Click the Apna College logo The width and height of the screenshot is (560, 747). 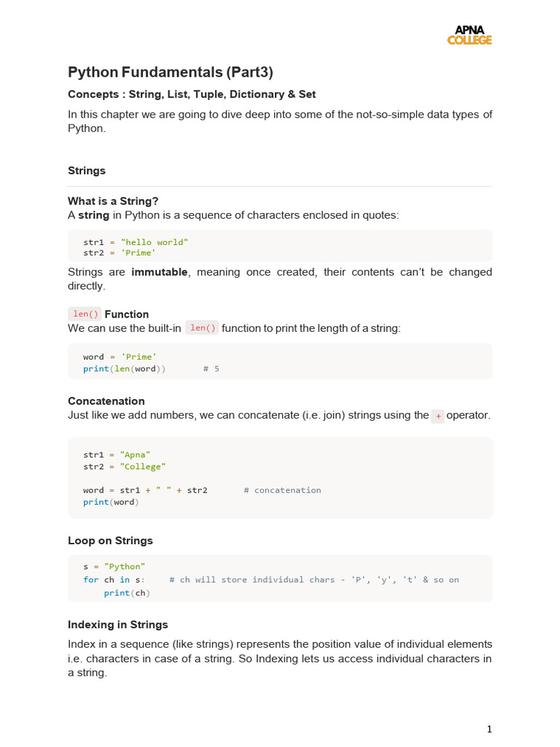469,35
